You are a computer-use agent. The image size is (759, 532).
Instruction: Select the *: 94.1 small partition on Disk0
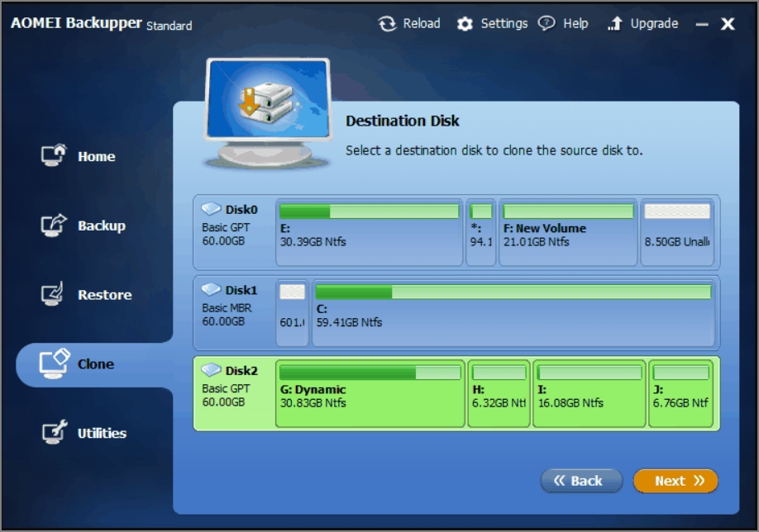pyautogui.click(x=480, y=232)
